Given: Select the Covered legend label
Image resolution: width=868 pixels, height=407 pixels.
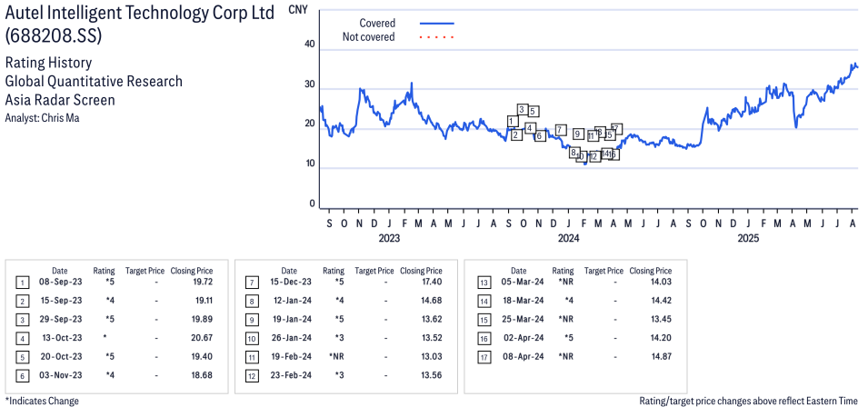Looking at the screenshot, I should [x=377, y=24].
